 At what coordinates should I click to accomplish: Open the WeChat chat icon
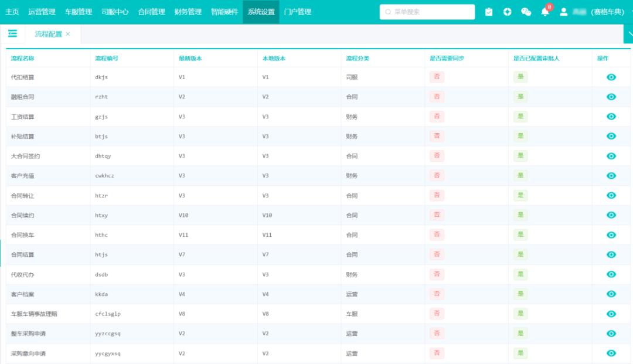click(x=526, y=12)
